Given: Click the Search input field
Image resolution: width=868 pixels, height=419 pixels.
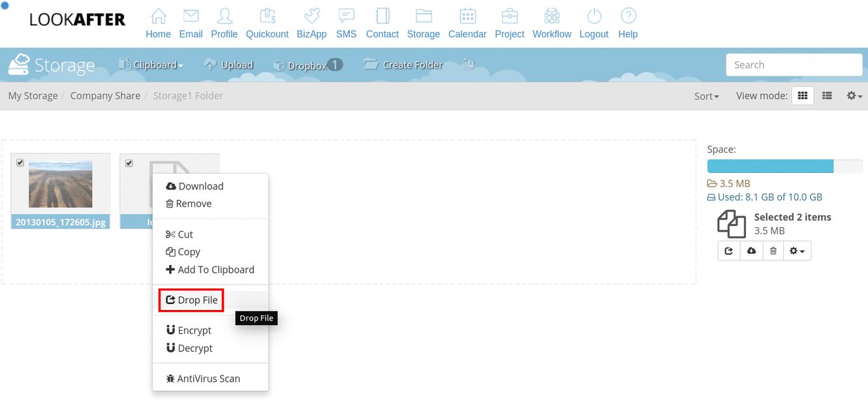Looking at the screenshot, I should pyautogui.click(x=794, y=65).
